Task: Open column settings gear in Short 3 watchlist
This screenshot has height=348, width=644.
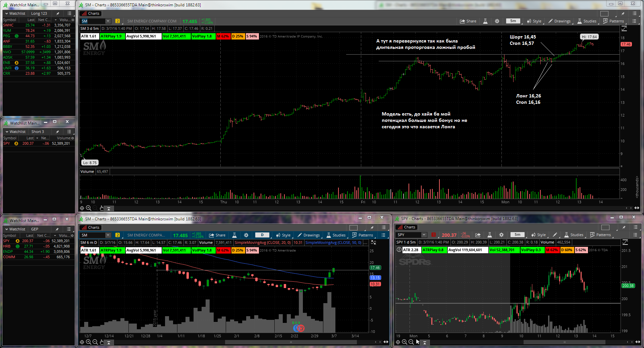Action: click(72, 138)
